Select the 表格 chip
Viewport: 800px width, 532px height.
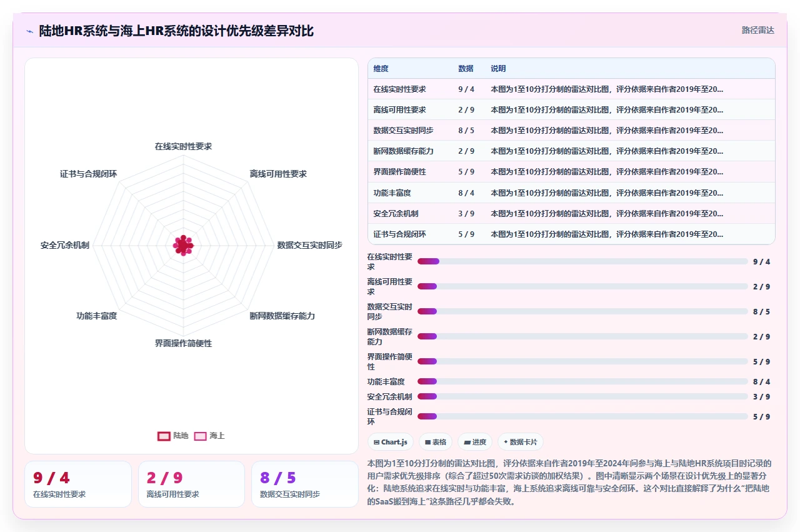tap(436, 442)
